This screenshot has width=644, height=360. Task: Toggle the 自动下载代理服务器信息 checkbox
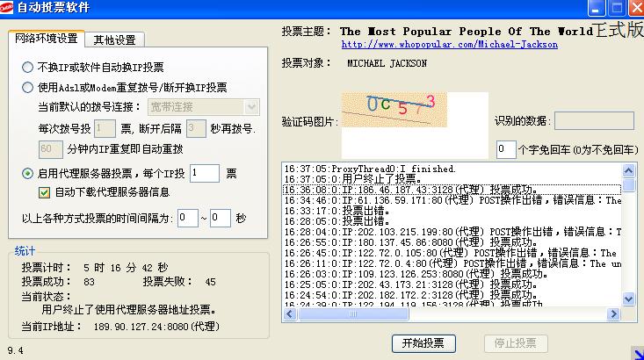45,192
